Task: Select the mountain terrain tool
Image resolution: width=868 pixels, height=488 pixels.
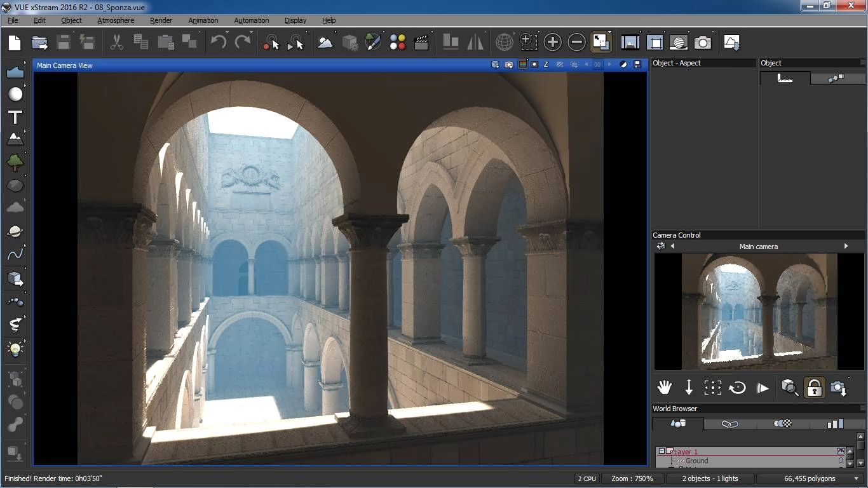Action: (x=15, y=139)
